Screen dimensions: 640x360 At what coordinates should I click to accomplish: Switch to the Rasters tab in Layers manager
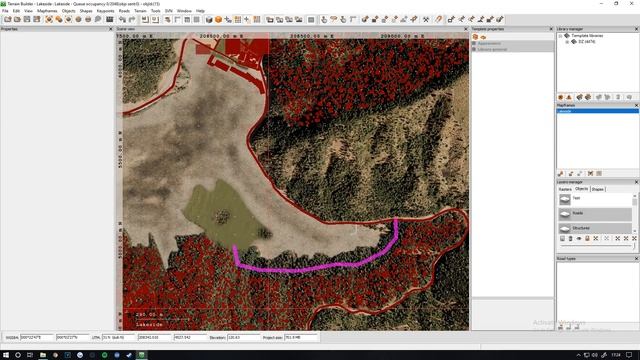point(565,189)
